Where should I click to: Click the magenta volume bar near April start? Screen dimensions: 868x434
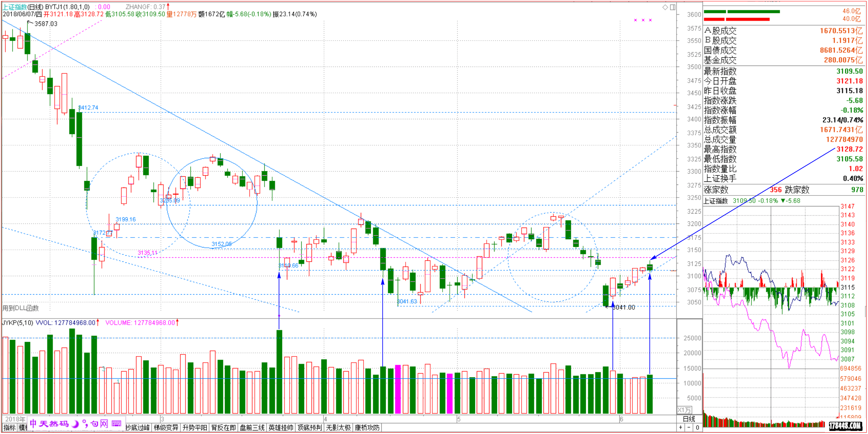point(398,390)
